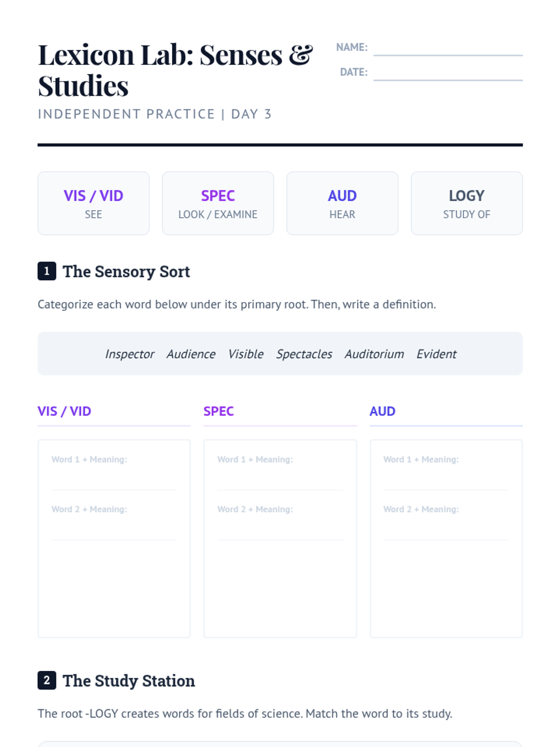
Task: Click the word Audience in word bank
Action: tap(191, 354)
